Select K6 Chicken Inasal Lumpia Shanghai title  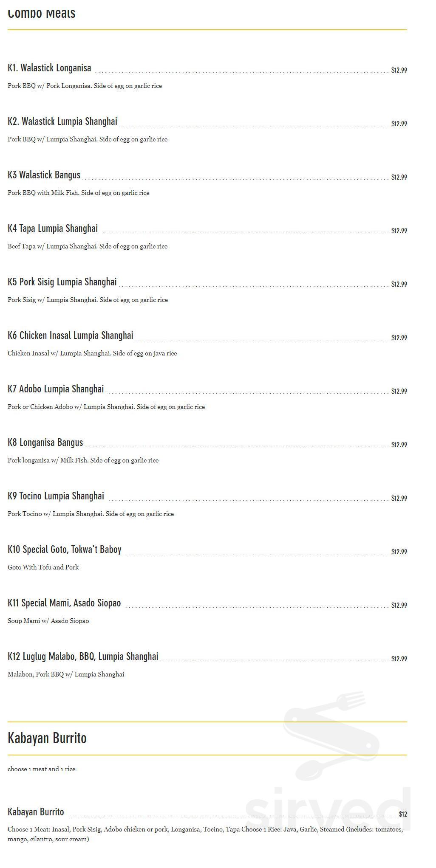pyautogui.click(x=71, y=335)
